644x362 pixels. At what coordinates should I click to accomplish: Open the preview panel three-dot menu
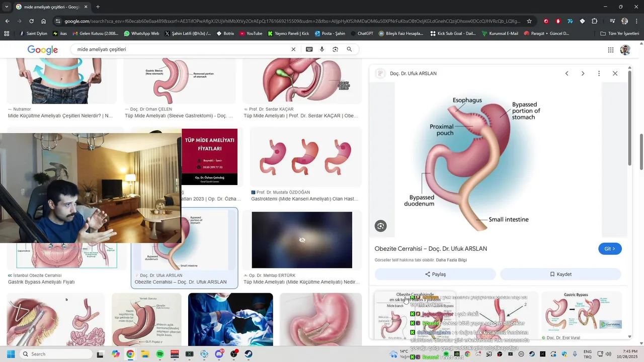(x=599, y=73)
